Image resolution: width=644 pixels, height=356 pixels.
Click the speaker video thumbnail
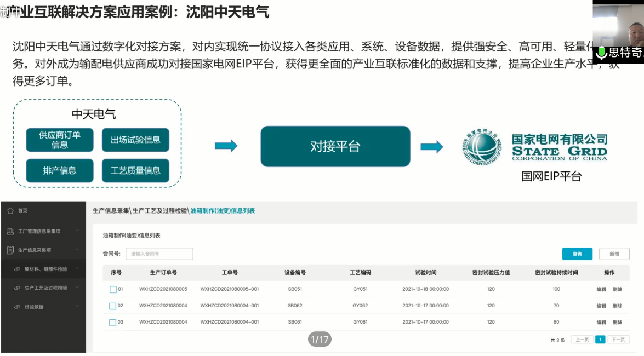point(618,32)
